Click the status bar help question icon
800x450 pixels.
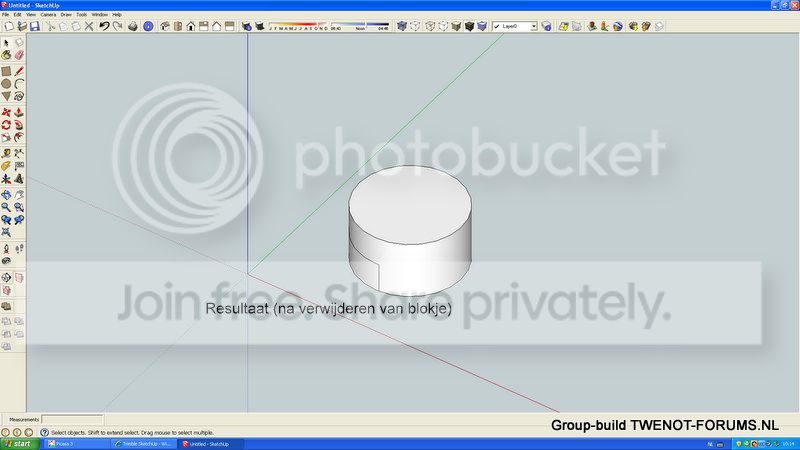(x=44, y=432)
